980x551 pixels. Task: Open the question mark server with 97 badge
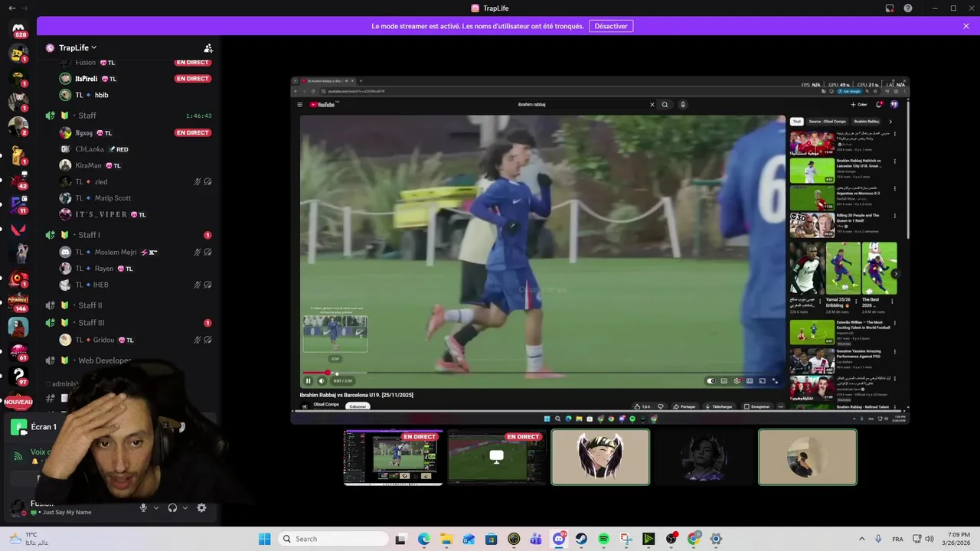(18, 375)
